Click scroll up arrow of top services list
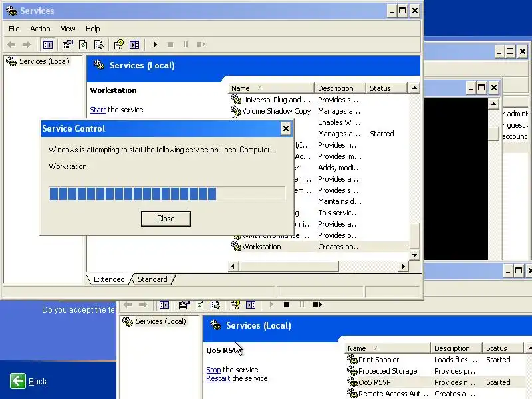 (x=414, y=88)
